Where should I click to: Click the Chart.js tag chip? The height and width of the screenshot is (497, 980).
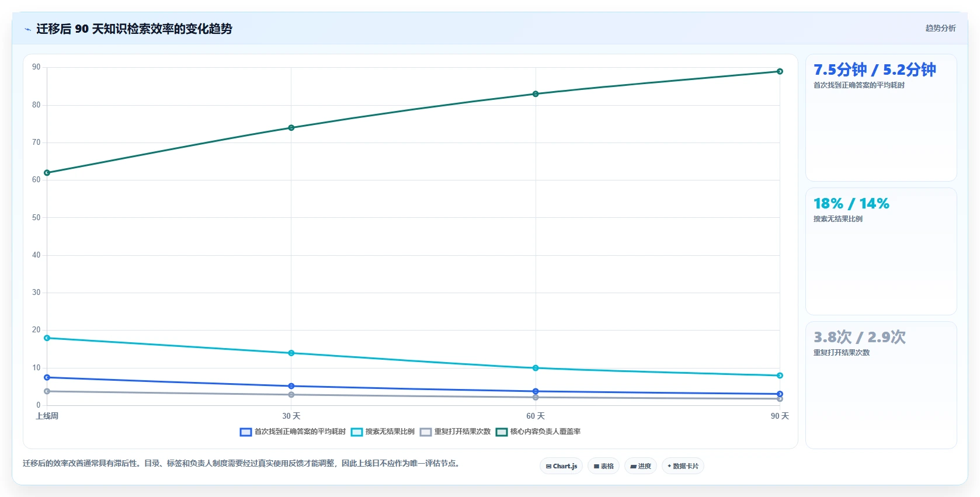(x=561, y=466)
